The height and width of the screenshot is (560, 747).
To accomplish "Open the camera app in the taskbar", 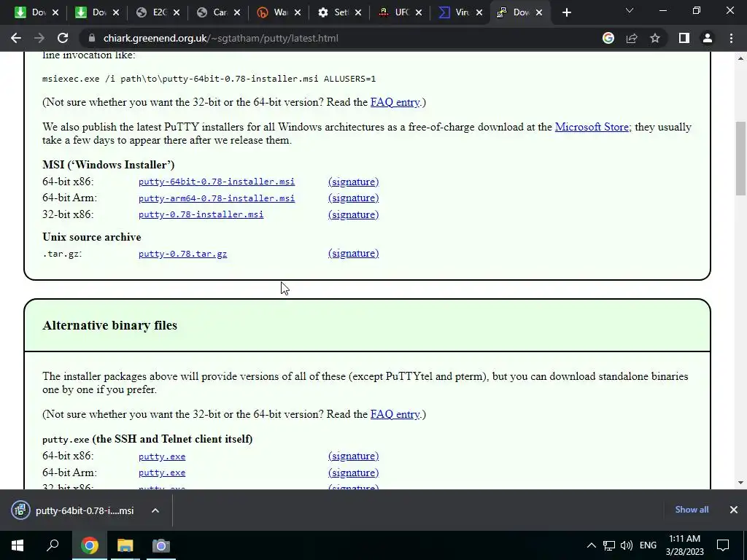I will [160, 545].
